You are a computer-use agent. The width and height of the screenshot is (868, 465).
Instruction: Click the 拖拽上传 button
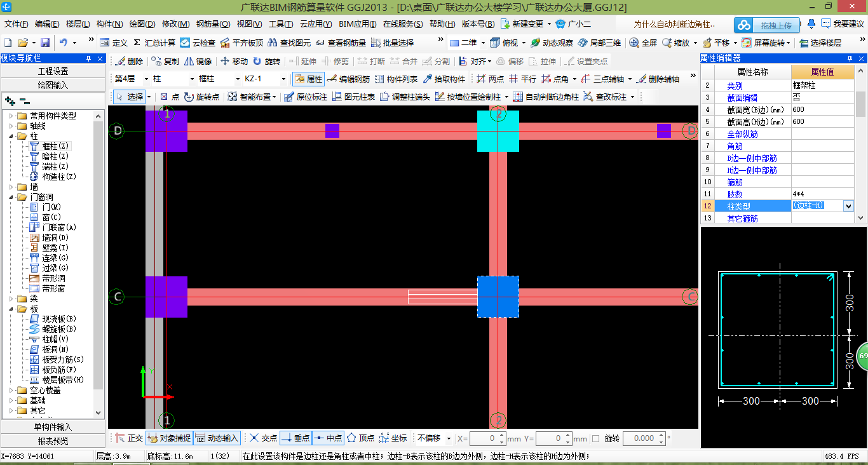coord(767,25)
